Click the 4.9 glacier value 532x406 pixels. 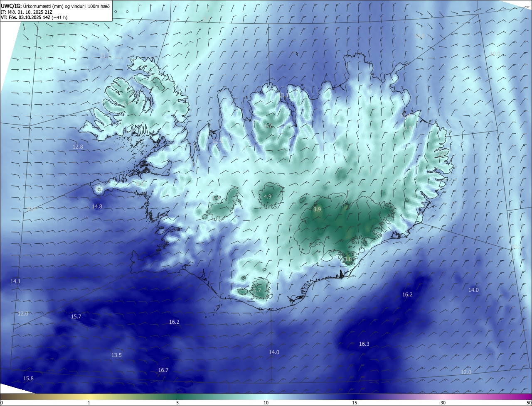(268, 197)
